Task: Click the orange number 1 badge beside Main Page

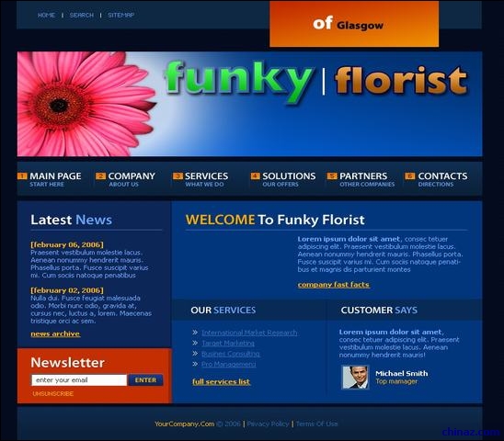Action: 22,175
